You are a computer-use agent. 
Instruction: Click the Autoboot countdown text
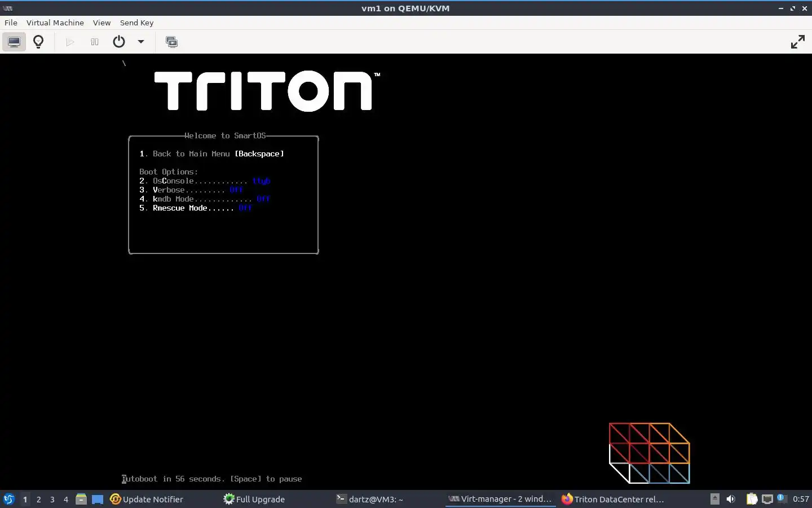tap(212, 479)
